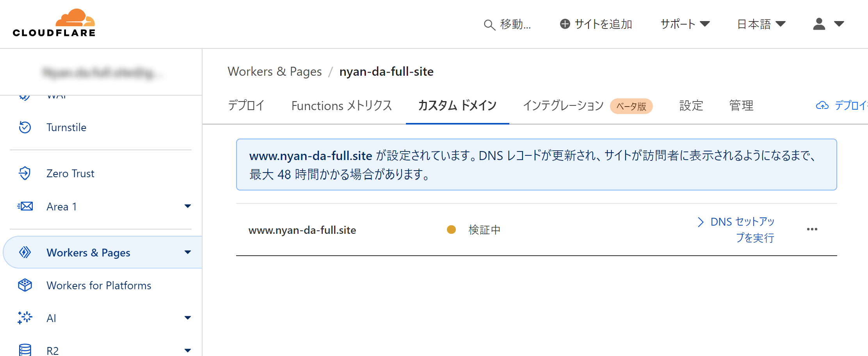Screen dimensions: 868x356
Task: Click bold www.nyan-da-full.site in info banner
Action: pos(311,156)
